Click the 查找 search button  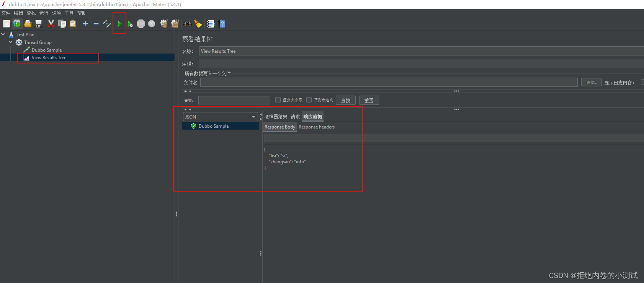pyautogui.click(x=346, y=100)
